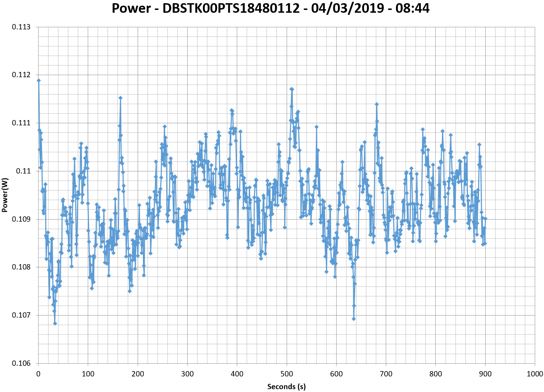
Task: Select the 700 x-axis tick label
Action: tap(386, 374)
